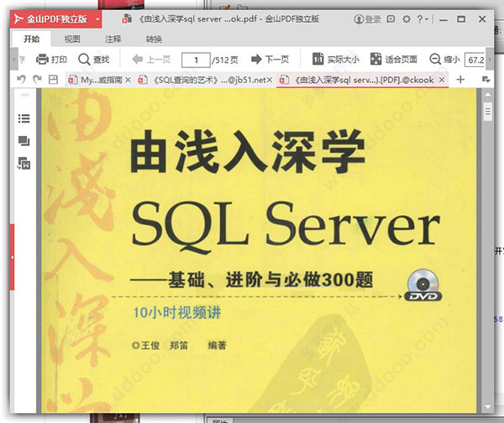Click the vertical scrollbar thumb
This screenshot has width=504, height=423.
tap(487, 112)
